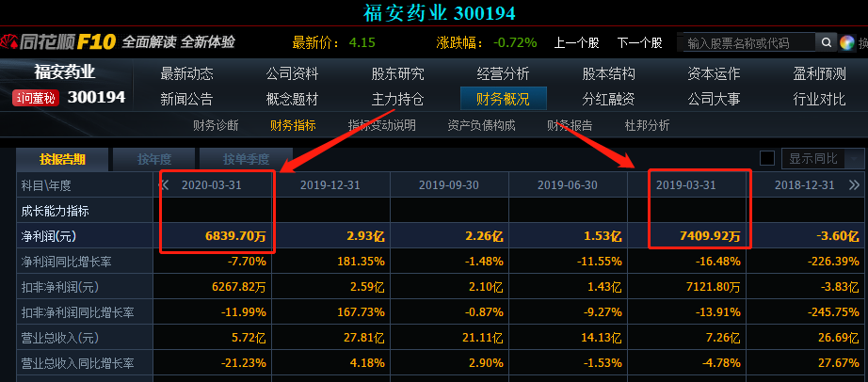The height and width of the screenshot is (382, 868).
Task: Switch to 资产负债构成 sub-tab
Action: coord(481,125)
